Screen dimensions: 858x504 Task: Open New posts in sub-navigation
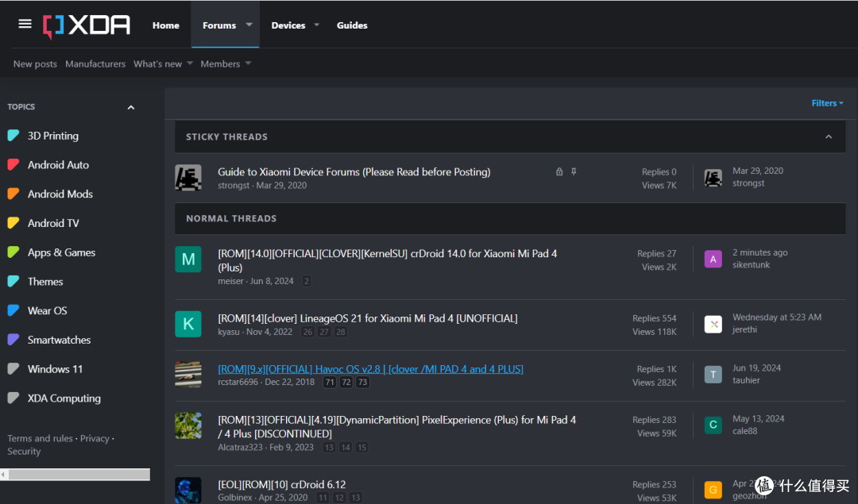[35, 64]
